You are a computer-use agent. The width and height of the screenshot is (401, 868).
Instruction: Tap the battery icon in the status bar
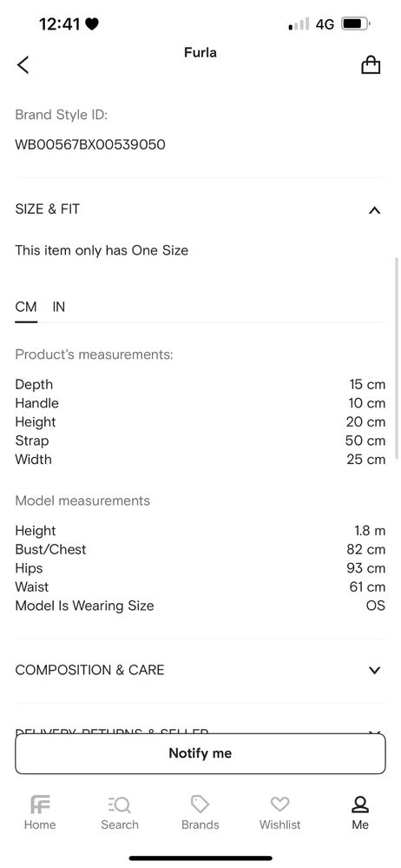[356, 24]
